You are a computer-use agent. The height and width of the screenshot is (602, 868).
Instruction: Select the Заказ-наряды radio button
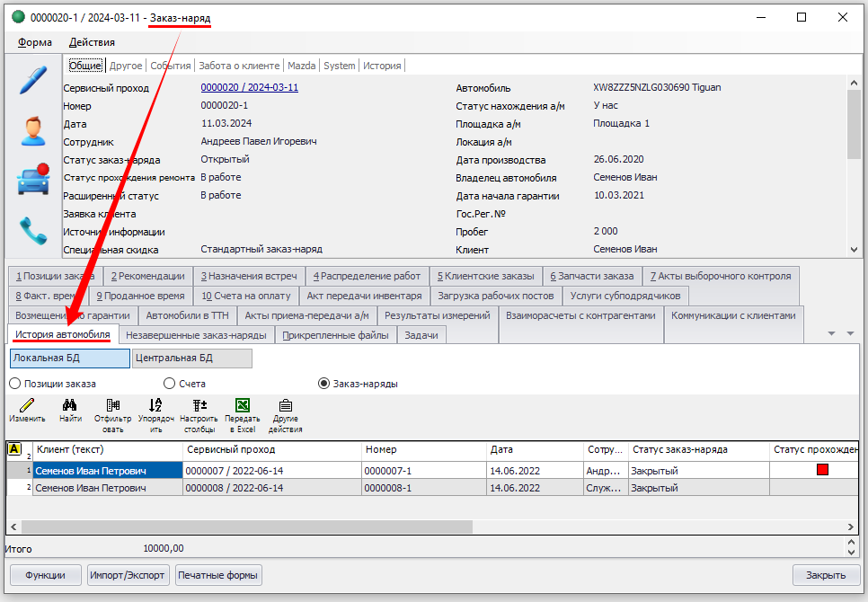coord(324,384)
